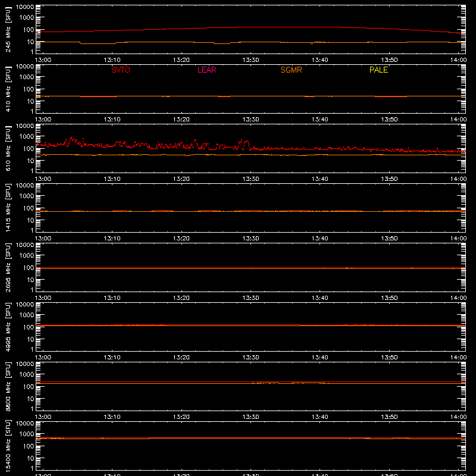This screenshot has width=476, height=476.
Task: Click the SGMR station label
Action: tap(291, 70)
